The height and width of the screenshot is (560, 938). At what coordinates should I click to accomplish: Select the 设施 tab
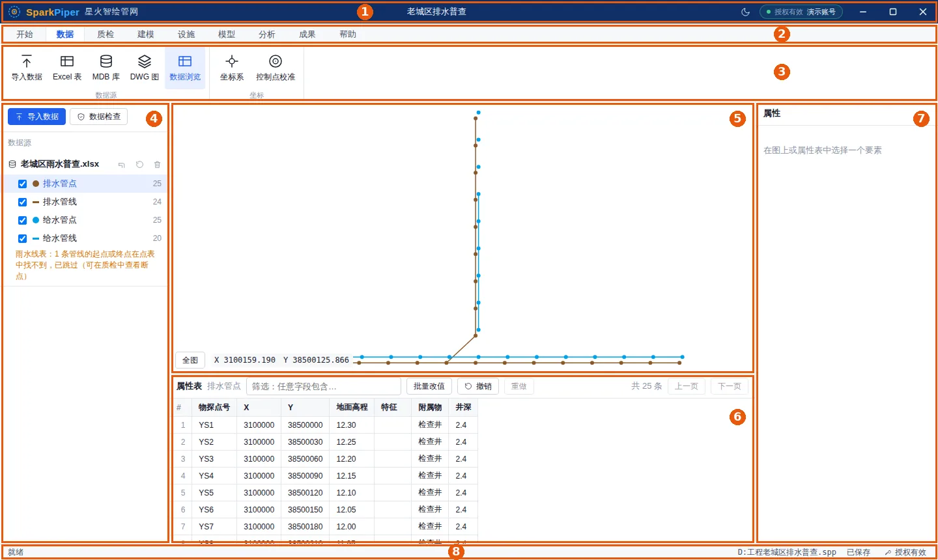(x=186, y=35)
